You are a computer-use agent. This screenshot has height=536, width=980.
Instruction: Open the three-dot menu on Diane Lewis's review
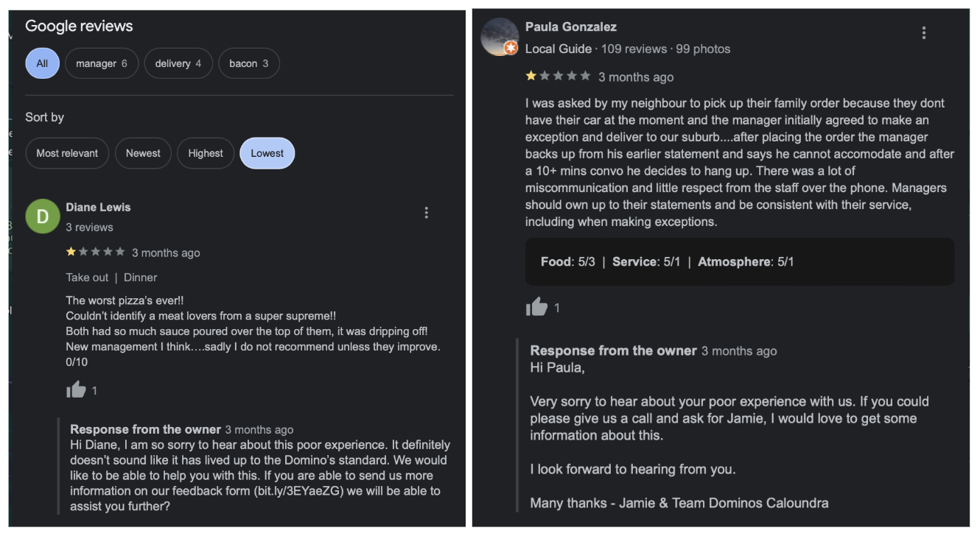[x=427, y=213]
